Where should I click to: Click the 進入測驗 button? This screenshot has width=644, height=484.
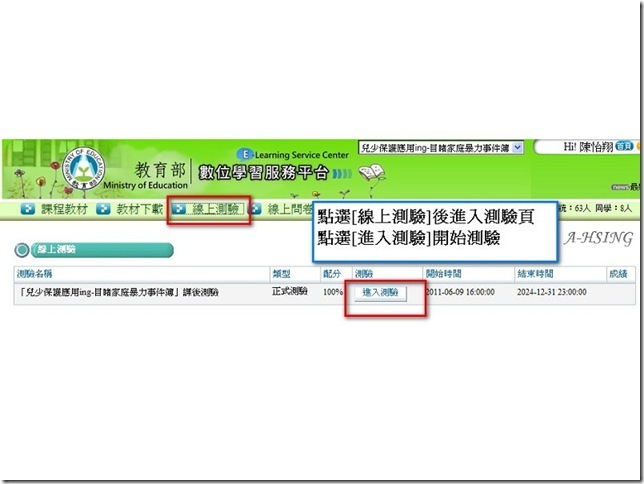pos(380,293)
